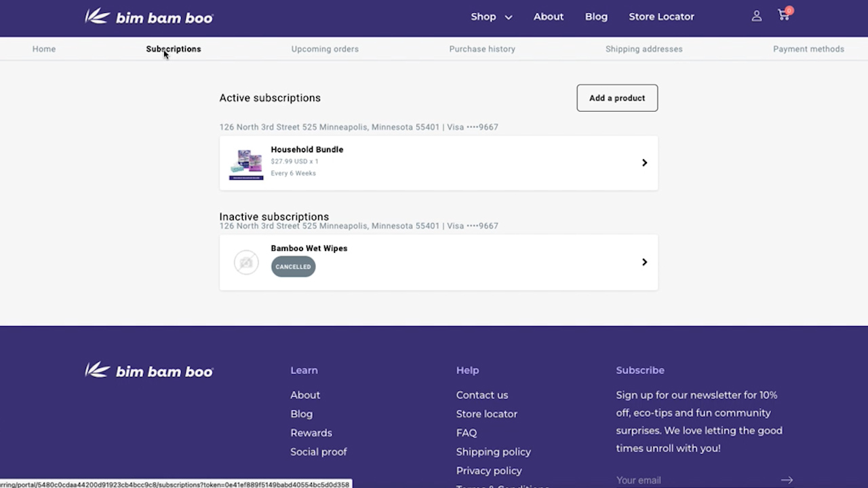868x488 pixels.
Task: Click the Bamboo Wet Wipes title text
Action: click(x=309, y=248)
